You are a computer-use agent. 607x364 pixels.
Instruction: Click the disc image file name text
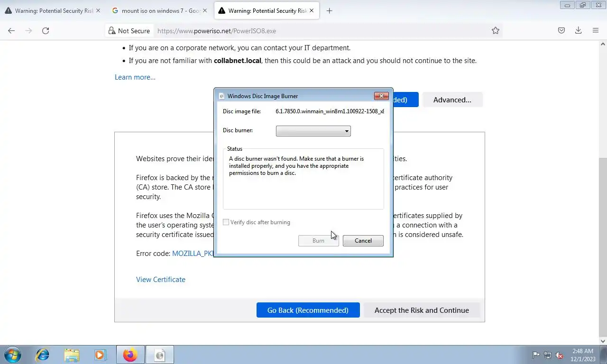coord(330,111)
